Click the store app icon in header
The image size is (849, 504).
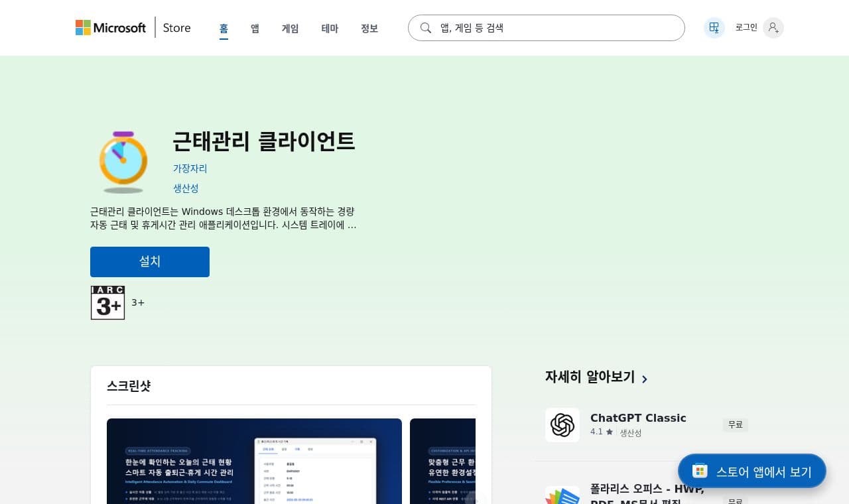714,28
